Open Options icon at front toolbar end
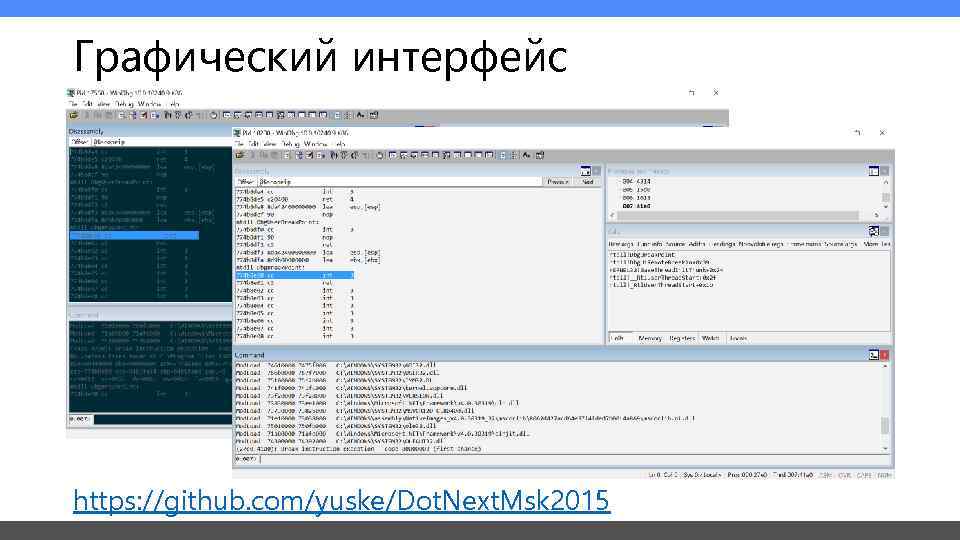 pyautogui.click(x=539, y=156)
